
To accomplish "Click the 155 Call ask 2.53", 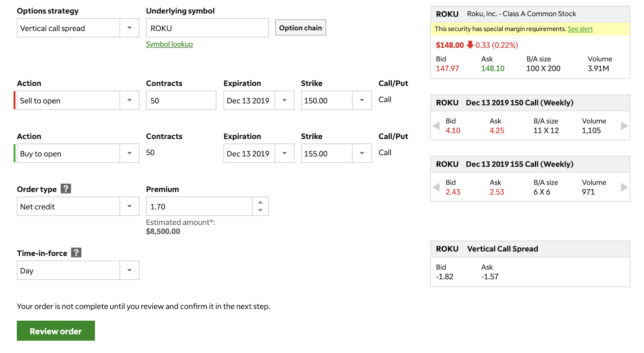I will pos(497,192).
